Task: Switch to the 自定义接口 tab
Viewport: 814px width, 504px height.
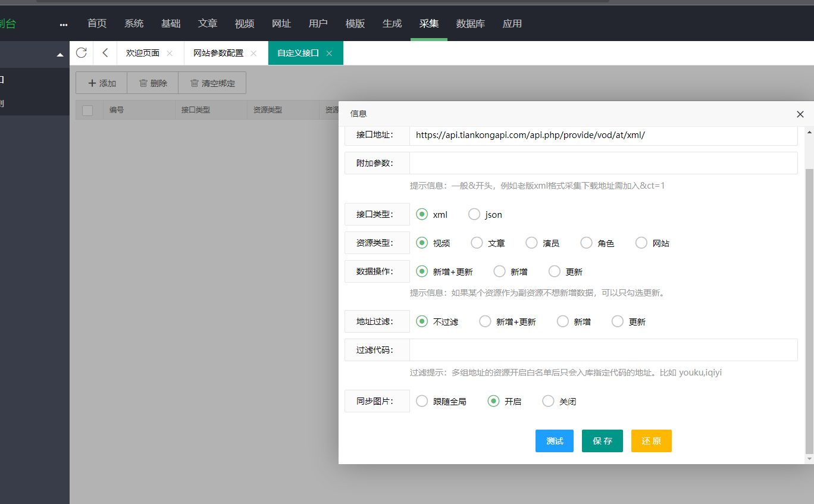Action: tap(298, 53)
